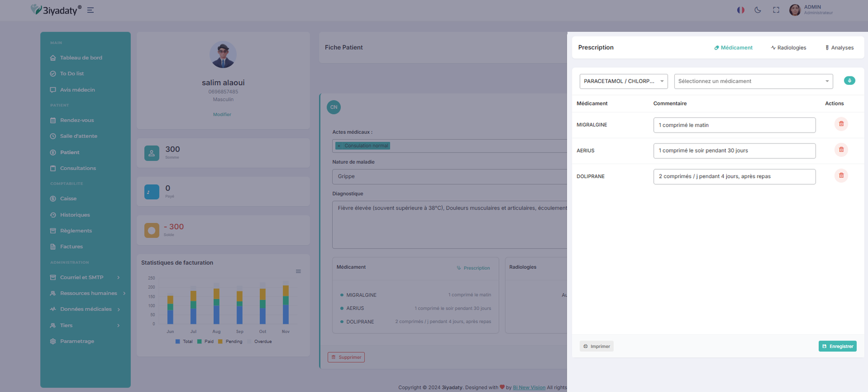Click the Imprimer button
This screenshot has height=392, width=868.
tap(596, 346)
